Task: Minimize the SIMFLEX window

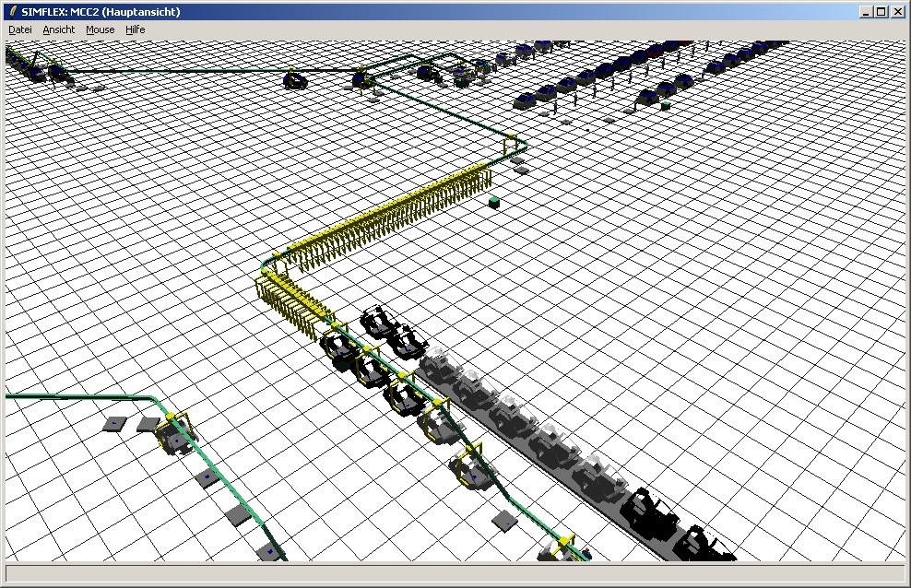Action: [x=866, y=12]
